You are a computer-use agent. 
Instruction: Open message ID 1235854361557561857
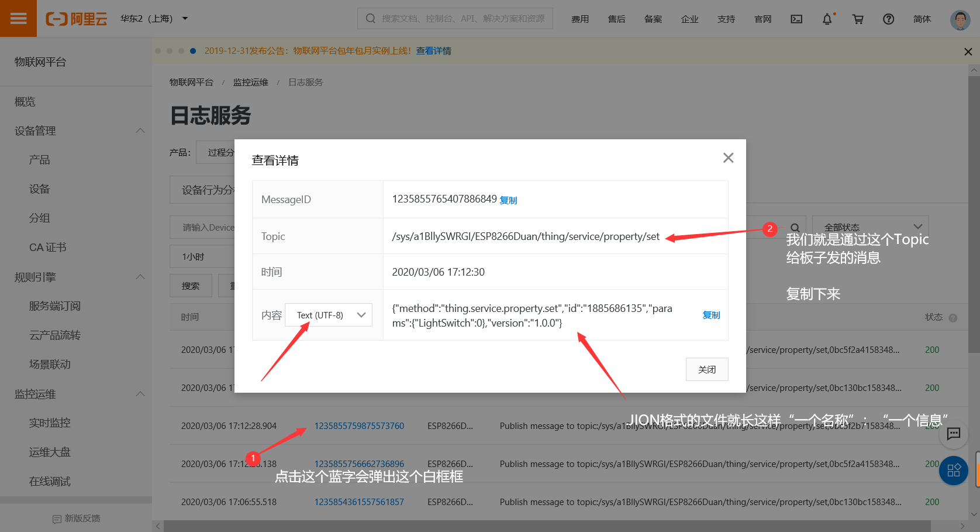pos(359,502)
